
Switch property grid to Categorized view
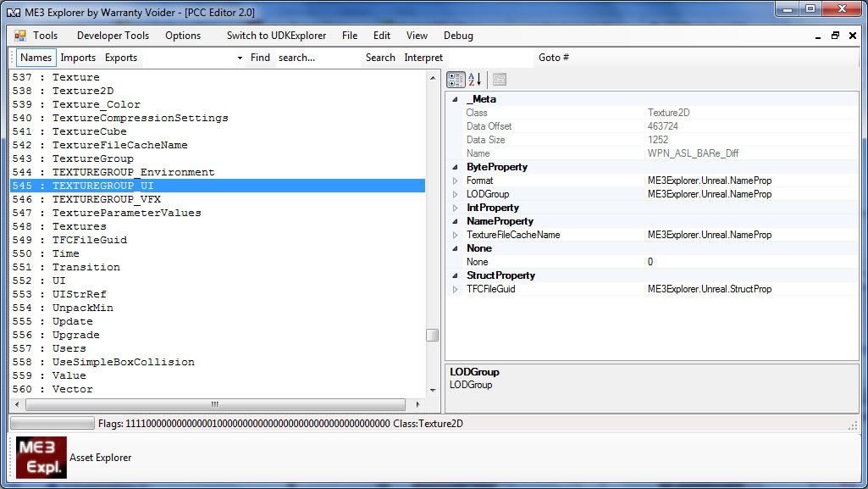pyautogui.click(x=456, y=80)
